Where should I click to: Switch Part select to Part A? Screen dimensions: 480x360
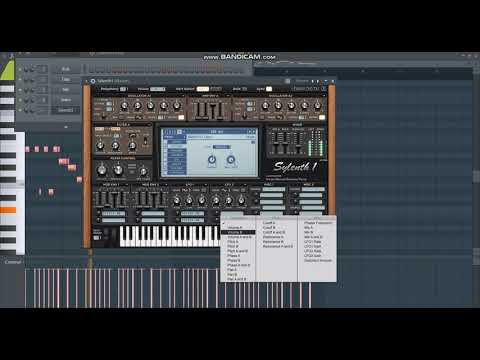(x=202, y=89)
